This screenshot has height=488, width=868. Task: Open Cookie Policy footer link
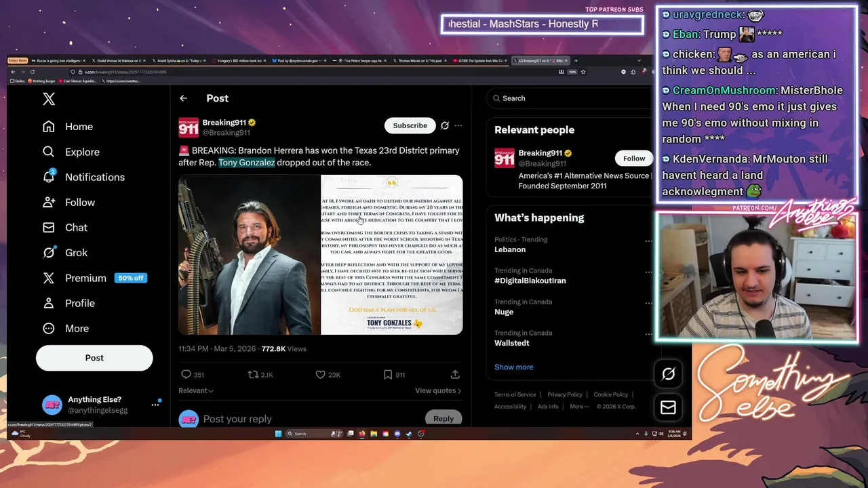[x=611, y=394]
